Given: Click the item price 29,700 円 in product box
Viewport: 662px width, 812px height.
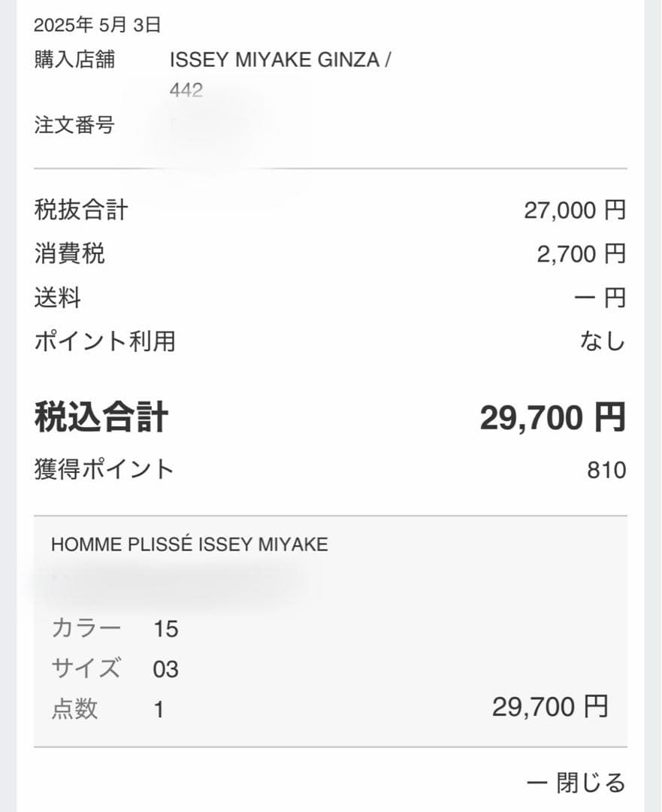Looking at the screenshot, I should pyautogui.click(x=549, y=707).
